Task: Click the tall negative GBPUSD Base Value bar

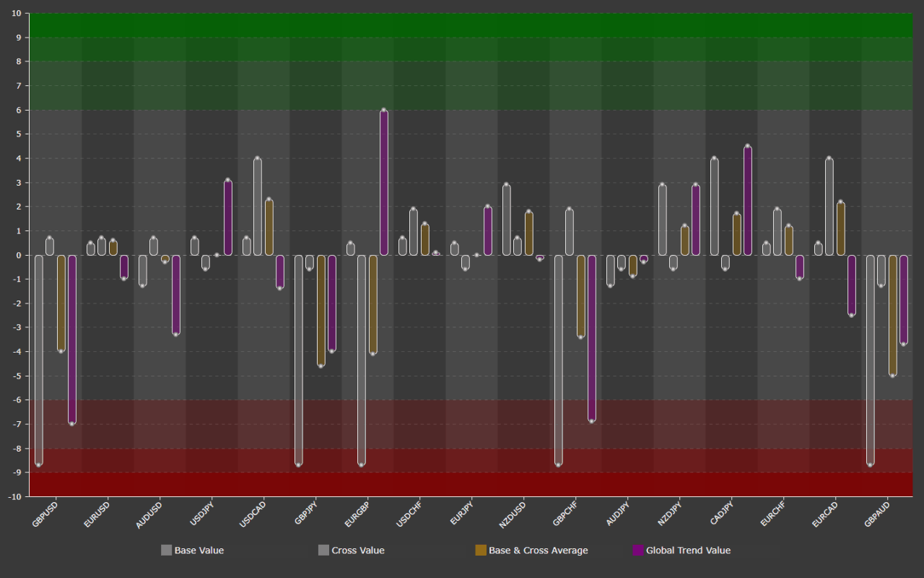Action: click(x=38, y=361)
